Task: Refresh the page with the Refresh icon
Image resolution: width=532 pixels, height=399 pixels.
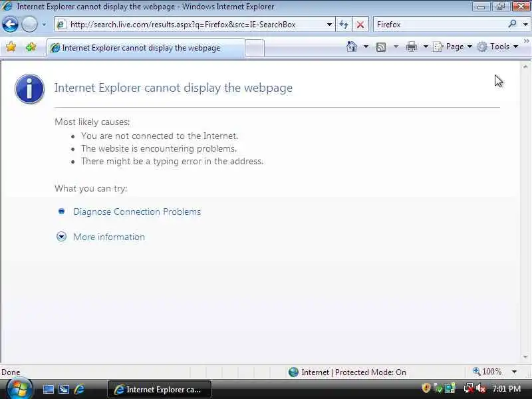Action: coord(344,25)
